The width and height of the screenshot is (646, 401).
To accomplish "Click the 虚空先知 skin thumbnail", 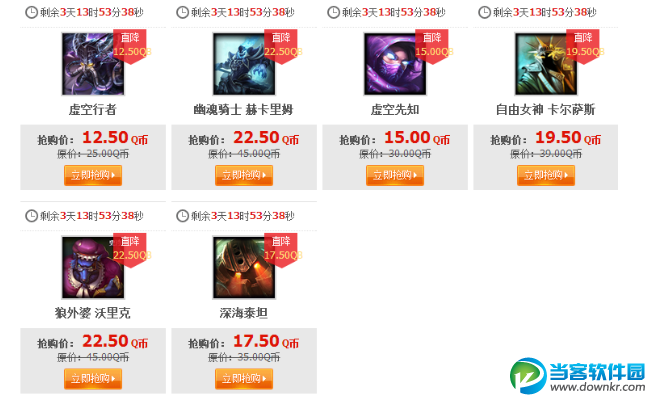I will coord(395,64).
